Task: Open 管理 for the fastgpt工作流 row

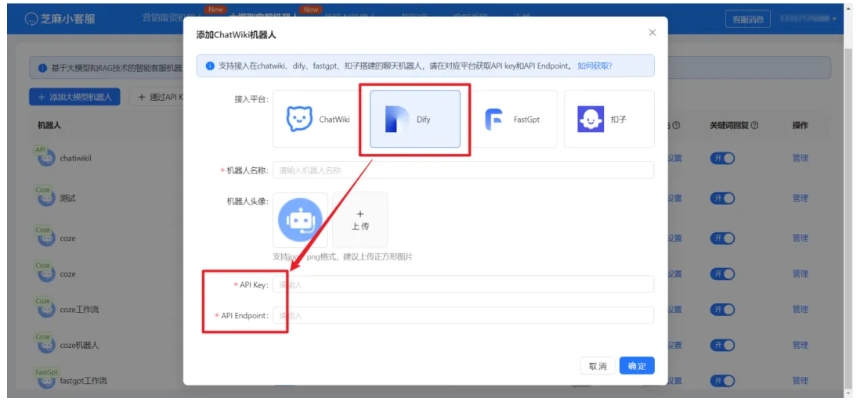Action: (800, 381)
